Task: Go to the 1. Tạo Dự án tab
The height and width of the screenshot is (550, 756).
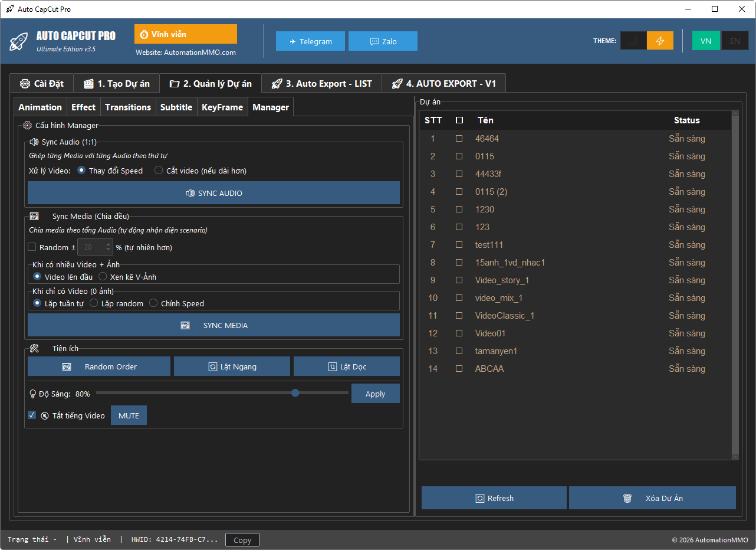Action: (x=116, y=84)
